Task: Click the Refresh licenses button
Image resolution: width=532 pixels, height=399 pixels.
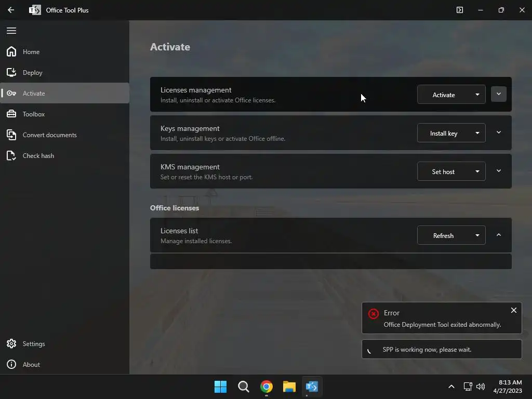Action: pyautogui.click(x=444, y=235)
